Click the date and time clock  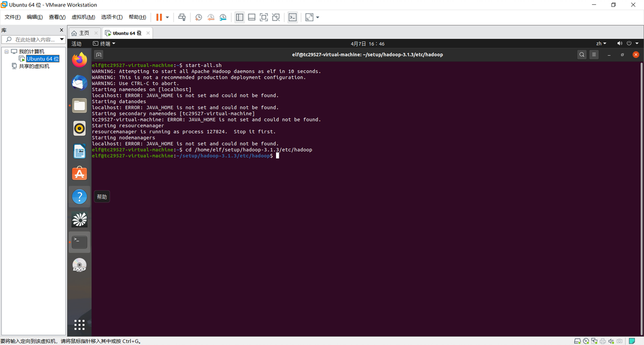coord(367,44)
